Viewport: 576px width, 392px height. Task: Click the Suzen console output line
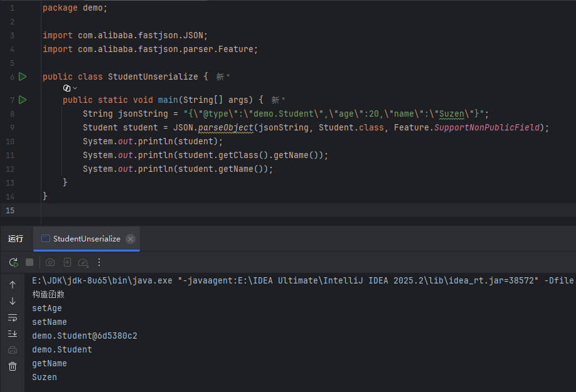[x=45, y=378]
